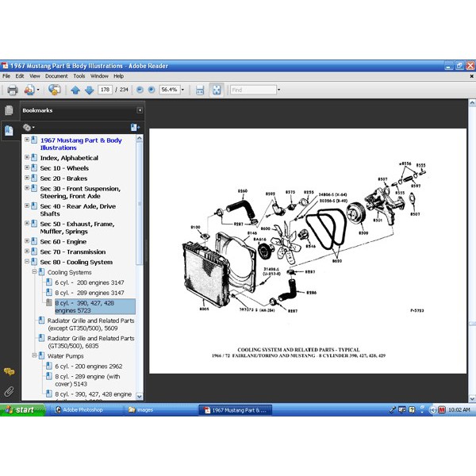Open the Comments panel icon
This screenshot has height=476, width=476.
[9, 372]
